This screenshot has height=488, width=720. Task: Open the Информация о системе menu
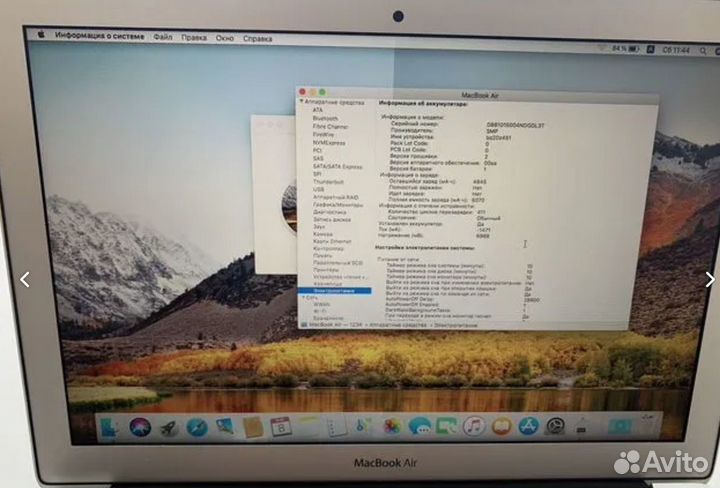(x=99, y=35)
